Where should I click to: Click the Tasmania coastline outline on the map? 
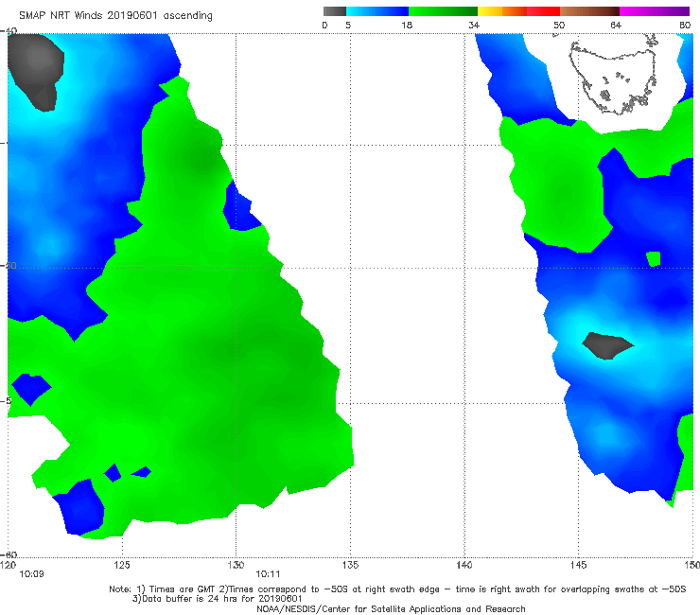(x=613, y=77)
